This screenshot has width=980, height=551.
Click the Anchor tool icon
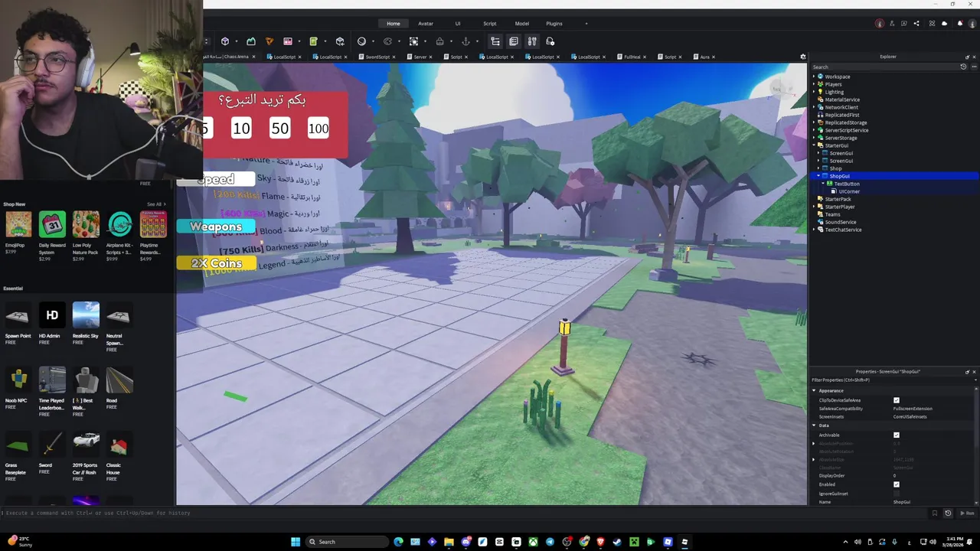tap(465, 41)
